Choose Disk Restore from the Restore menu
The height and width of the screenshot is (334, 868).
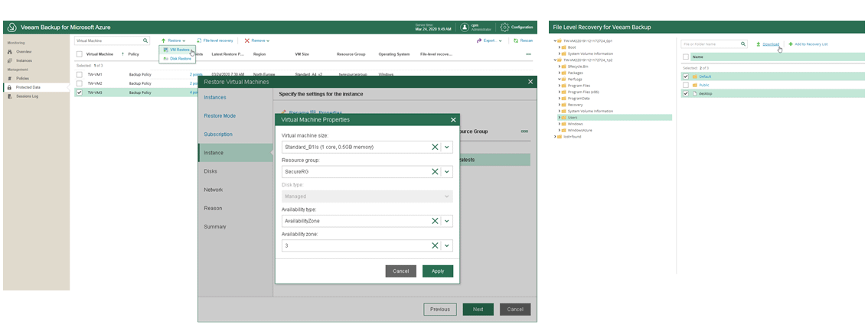[x=177, y=58]
